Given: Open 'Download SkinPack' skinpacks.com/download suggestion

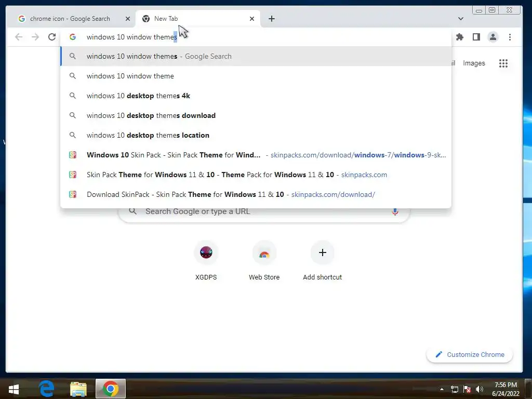Looking at the screenshot, I should [x=256, y=194].
